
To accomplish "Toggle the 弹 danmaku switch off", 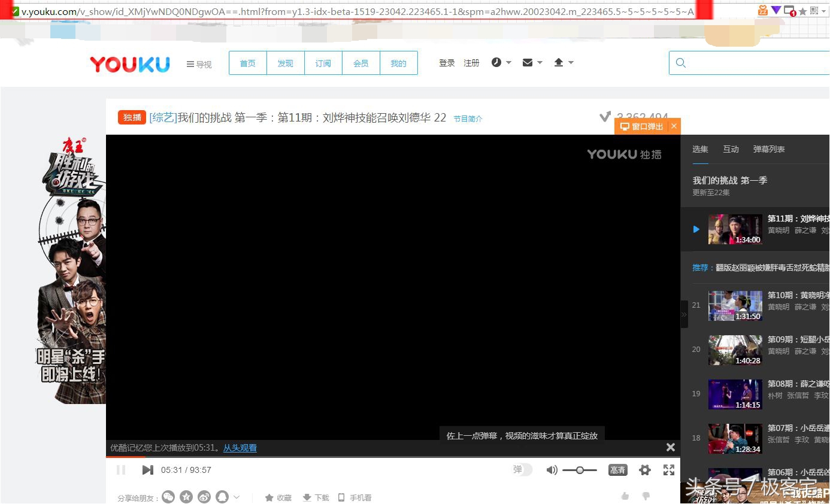I will click(x=522, y=470).
